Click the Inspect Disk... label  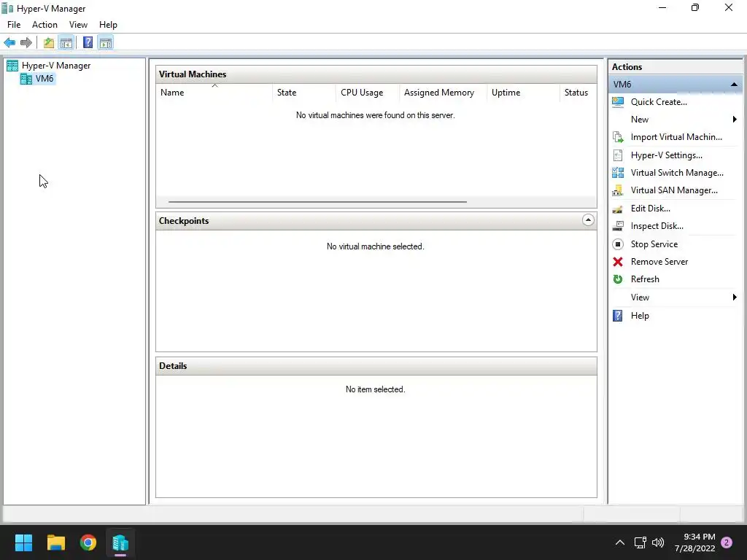[657, 226]
